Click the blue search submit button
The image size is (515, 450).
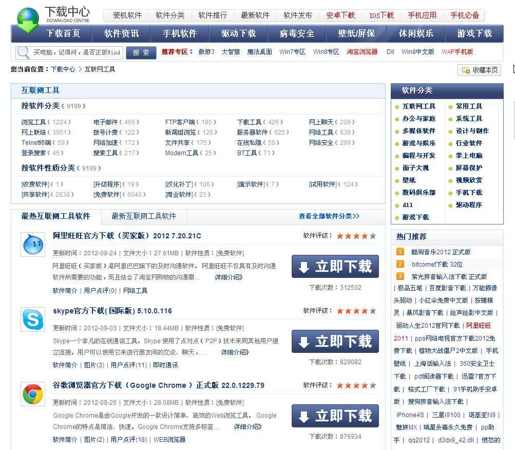(141, 53)
